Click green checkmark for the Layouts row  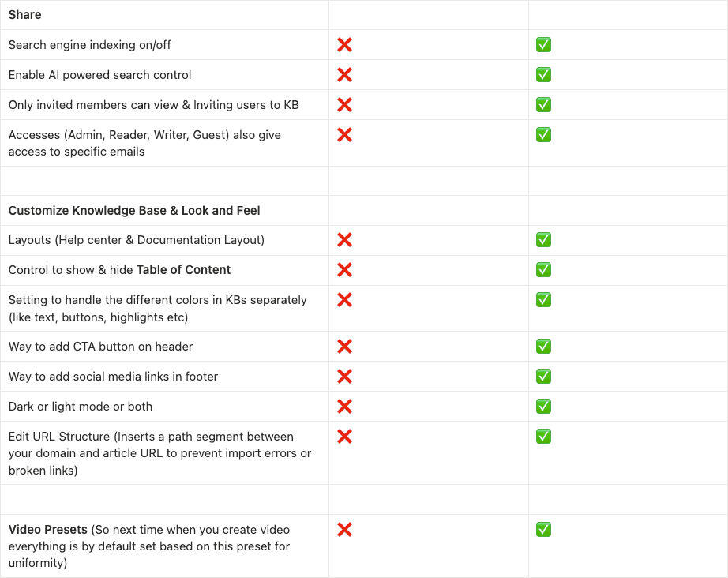point(543,240)
